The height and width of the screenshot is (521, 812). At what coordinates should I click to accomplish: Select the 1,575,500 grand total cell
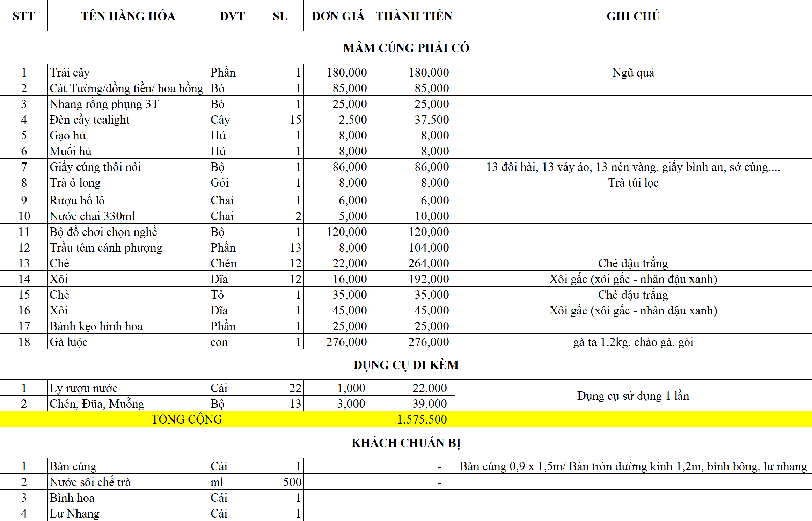click(414, 419)
